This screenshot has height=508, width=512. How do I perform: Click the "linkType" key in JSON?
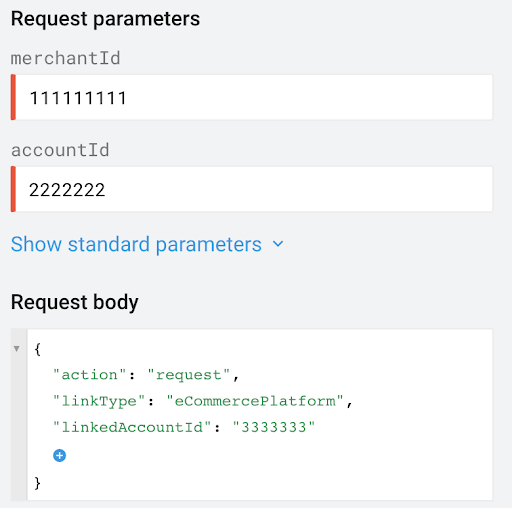pos(99,401)
